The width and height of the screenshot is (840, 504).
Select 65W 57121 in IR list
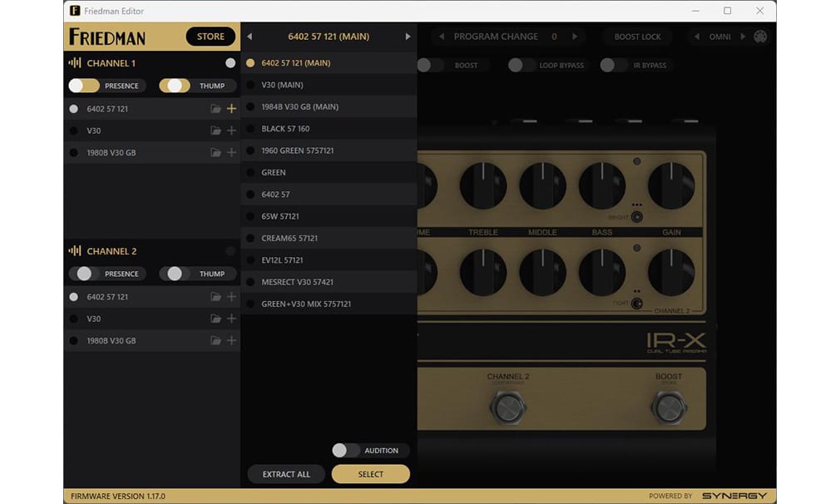tap(329, 216)
